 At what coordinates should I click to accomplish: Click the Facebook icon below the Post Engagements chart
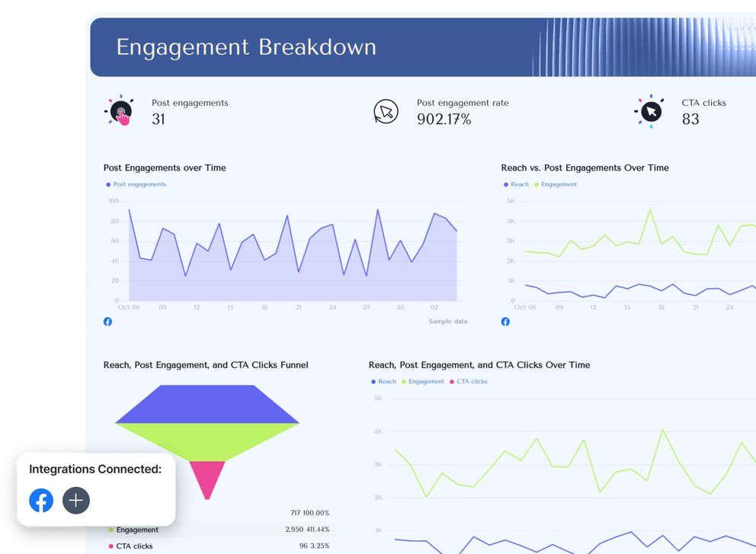107,322
